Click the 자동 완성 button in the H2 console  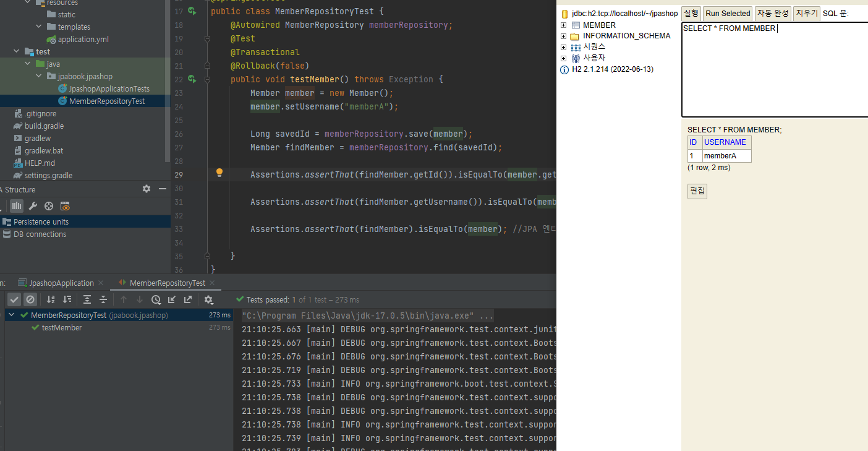pos(773,13)
